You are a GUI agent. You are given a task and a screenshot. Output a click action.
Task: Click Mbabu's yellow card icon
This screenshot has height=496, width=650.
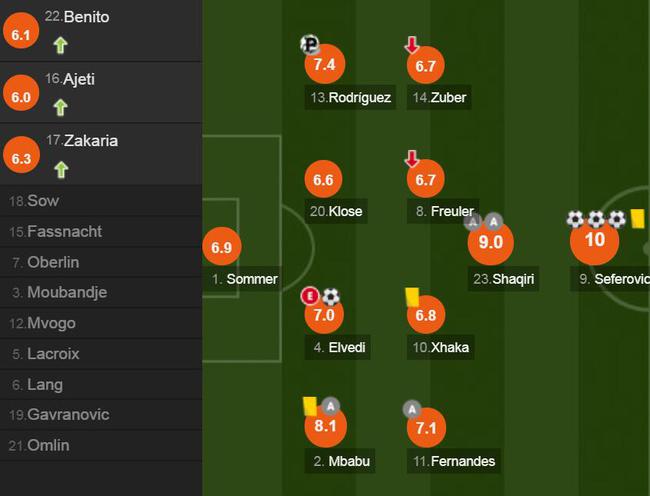[310, 406]
